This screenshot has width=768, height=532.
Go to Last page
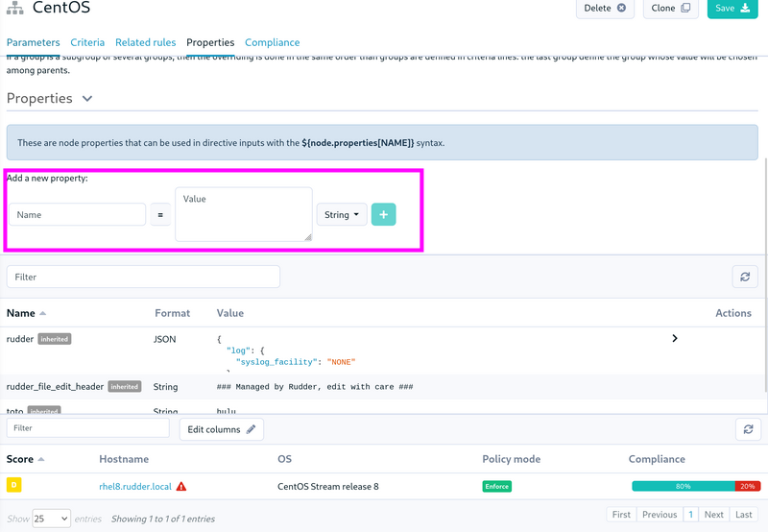[743, 515]
